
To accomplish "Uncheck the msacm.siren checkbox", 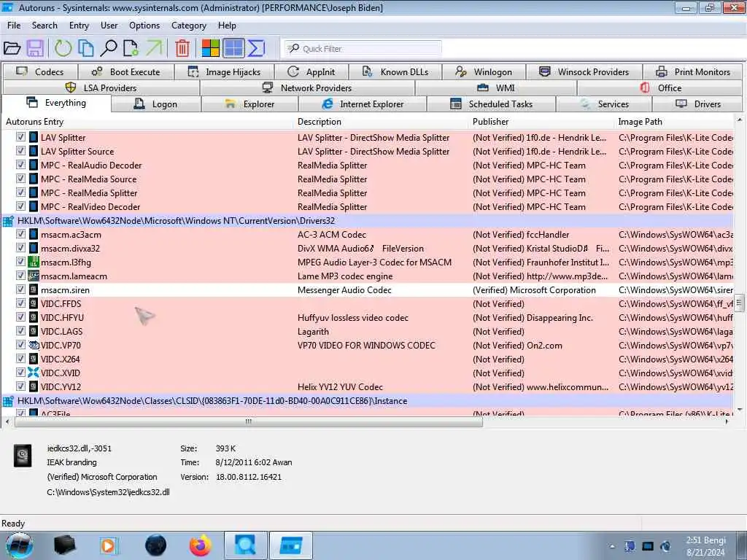I will (20, 289).
